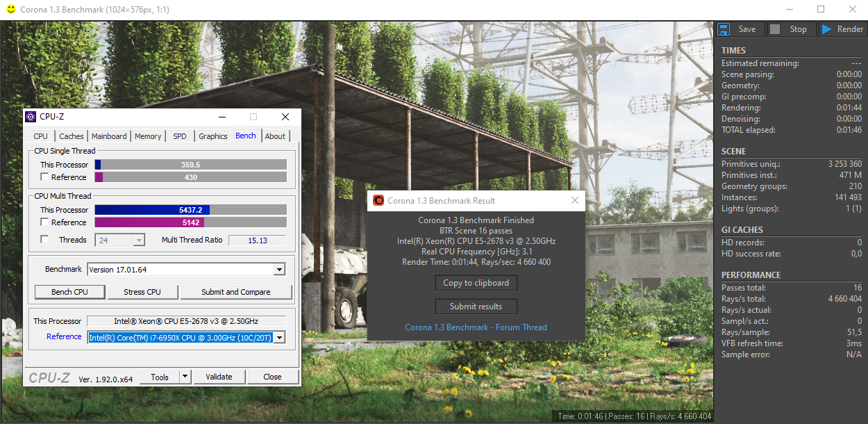Click the Render Time result line
The width and height of the screenshot is (868, 424).
click(476, 262)
